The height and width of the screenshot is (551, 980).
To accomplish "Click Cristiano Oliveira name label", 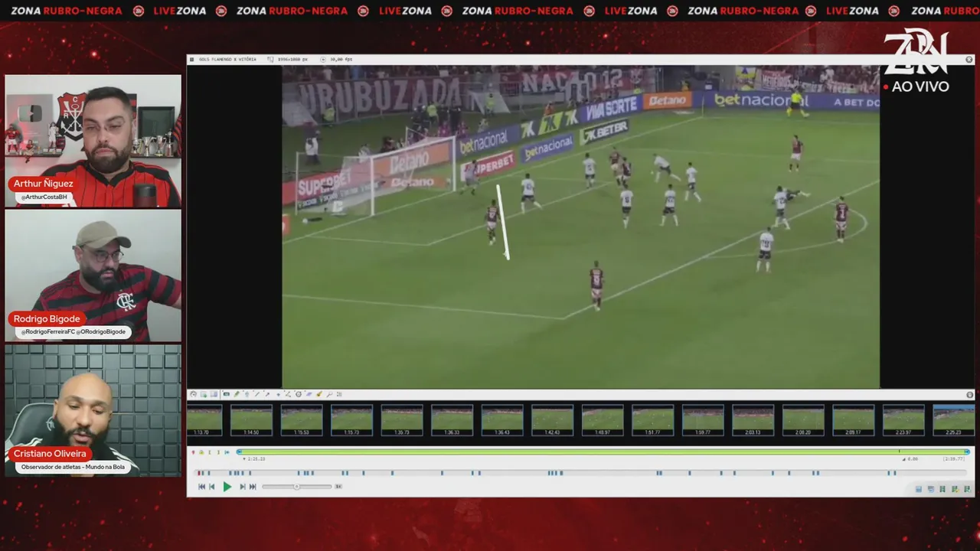I will (50, 454).
